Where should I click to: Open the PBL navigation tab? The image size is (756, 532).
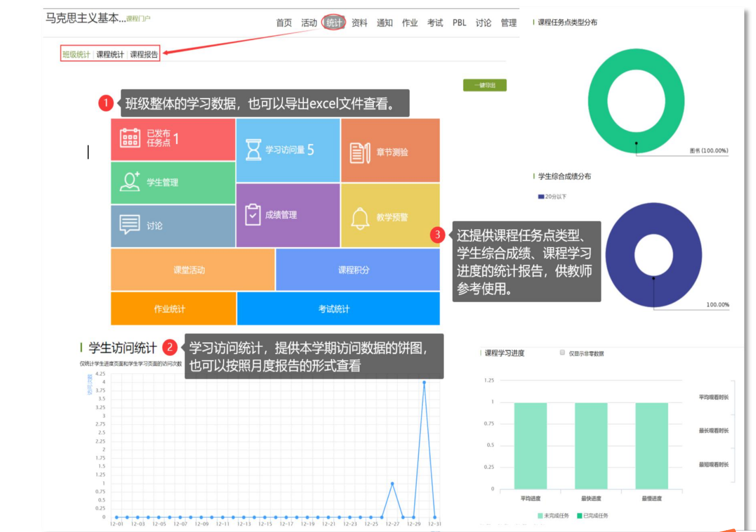click(460, 23)
